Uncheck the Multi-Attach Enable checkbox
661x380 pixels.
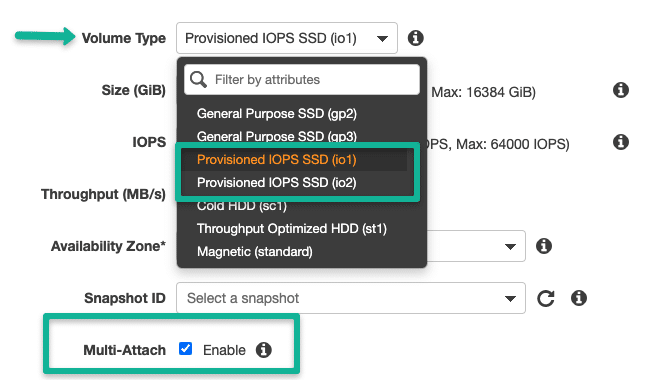[x=185, y=349]
